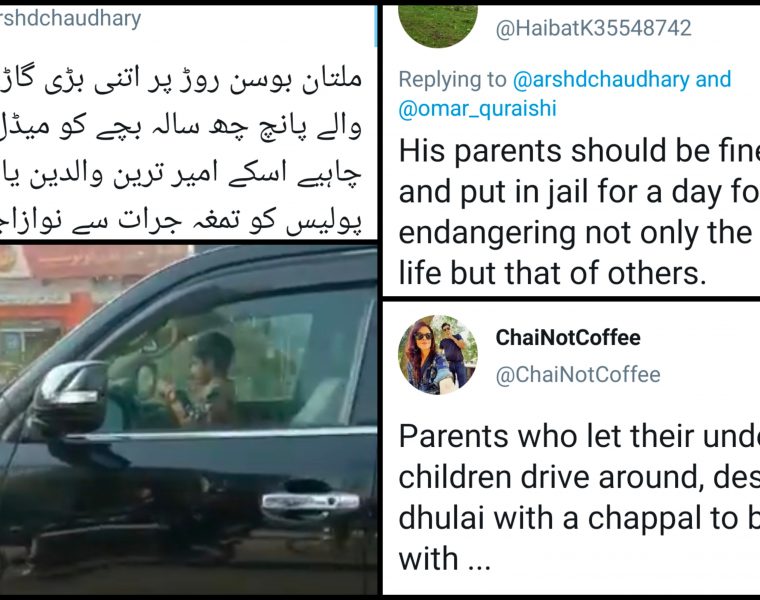Open the @omar_quraishi mention link

(477, 109)
